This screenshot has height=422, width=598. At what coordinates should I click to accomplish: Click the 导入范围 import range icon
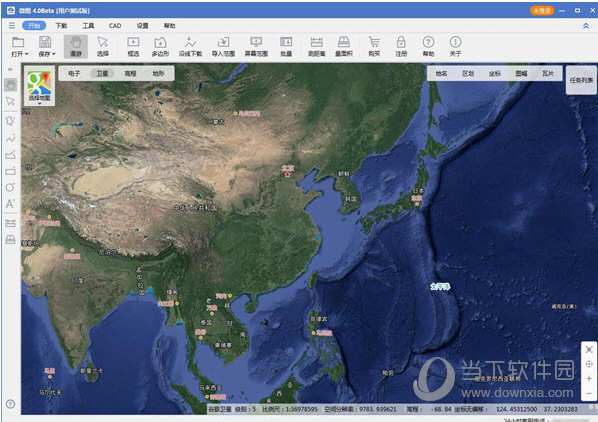(x=223, y=42)
